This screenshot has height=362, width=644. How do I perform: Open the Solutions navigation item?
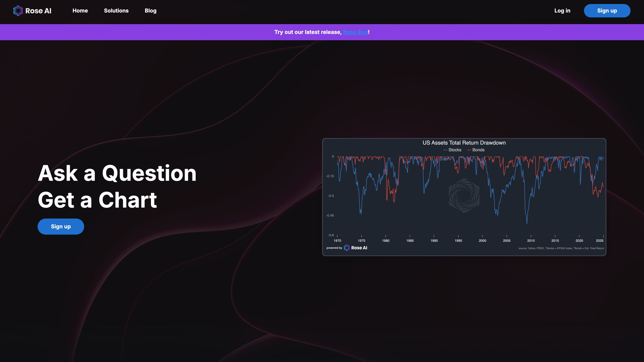tap(116, 11)
